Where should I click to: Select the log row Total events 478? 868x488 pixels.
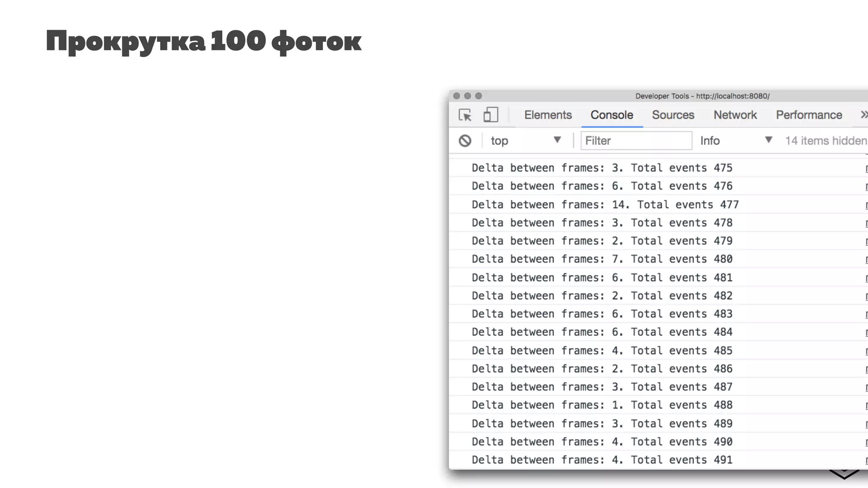tap(658, 223)
